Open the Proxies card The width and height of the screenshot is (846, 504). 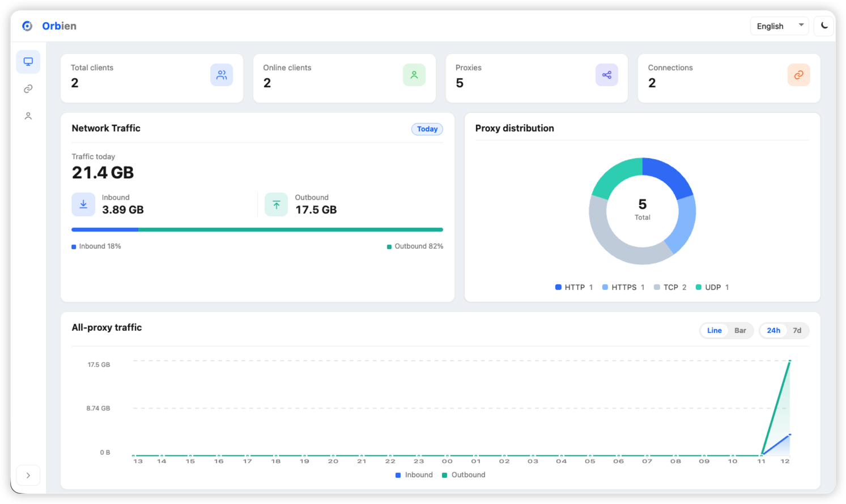coord(537,78)
